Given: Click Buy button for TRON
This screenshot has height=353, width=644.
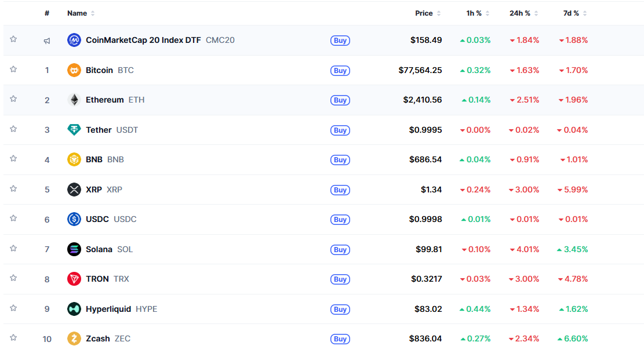Looking at the screenshot, I should coord(340,279).
